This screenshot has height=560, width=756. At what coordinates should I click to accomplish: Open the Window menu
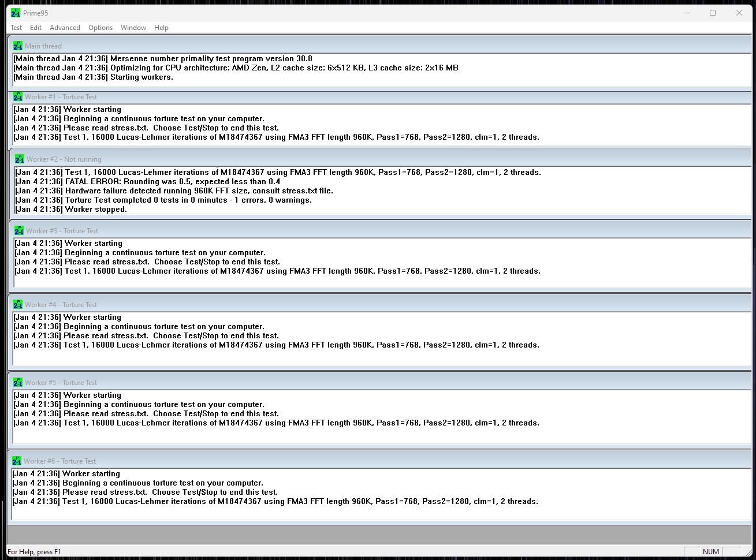tap(133, 28)
